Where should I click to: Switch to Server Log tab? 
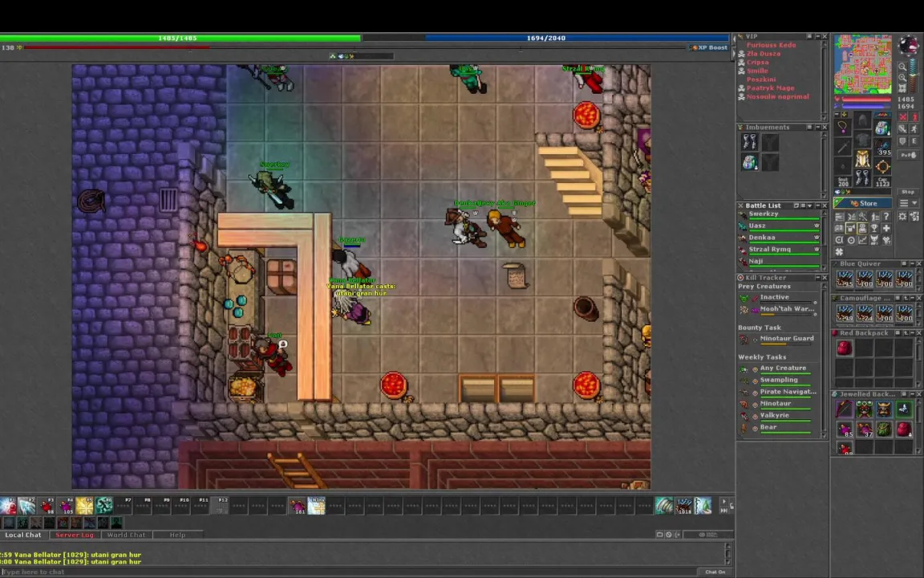[75, 535]
